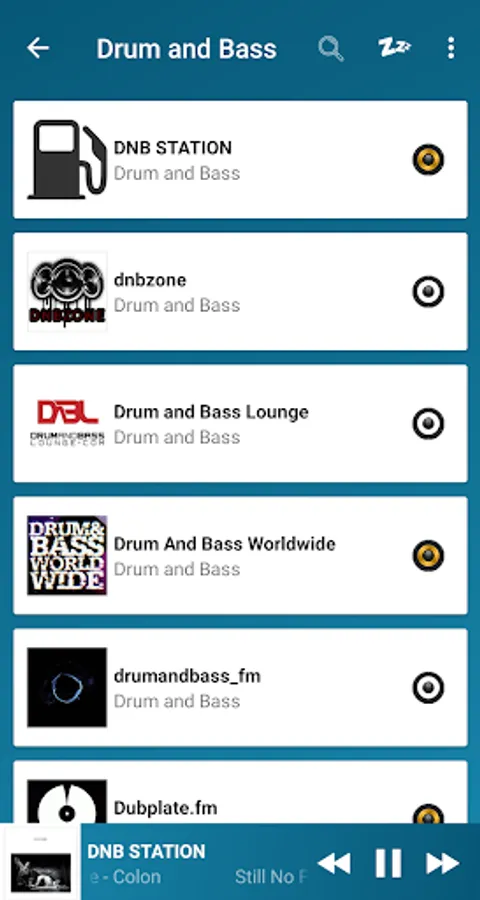This screenshot has width=480, height=900.
Task: Select the Drum and Bass Lounge station
Action: point(240,424)
